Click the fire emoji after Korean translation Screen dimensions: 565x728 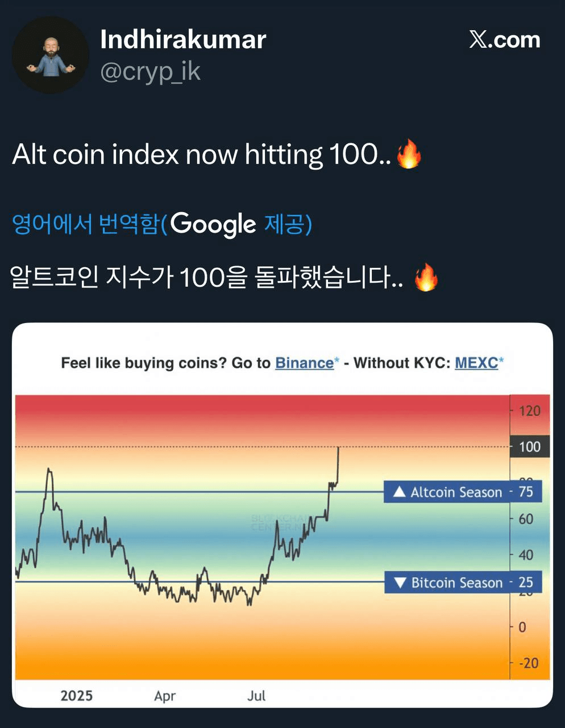(x=426, y=277)
